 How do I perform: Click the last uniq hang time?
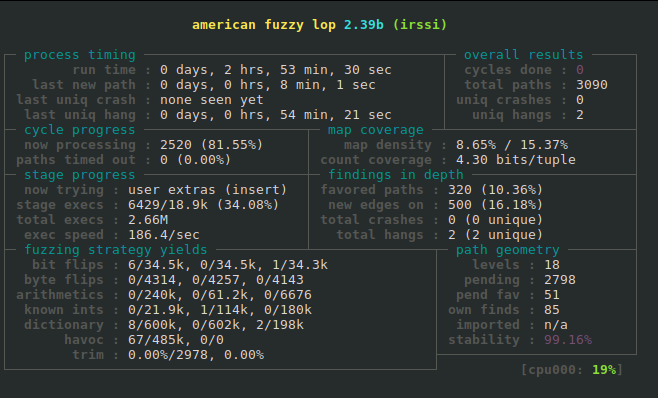276,115
